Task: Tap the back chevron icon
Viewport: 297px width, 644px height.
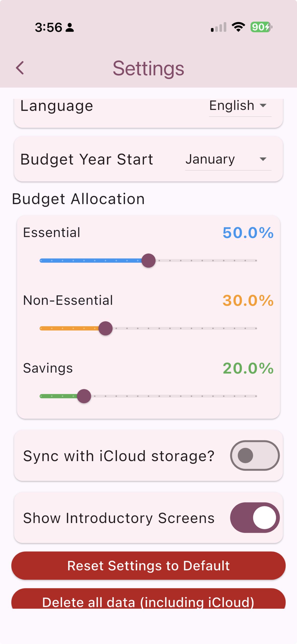Action: (x=20, y=68)
